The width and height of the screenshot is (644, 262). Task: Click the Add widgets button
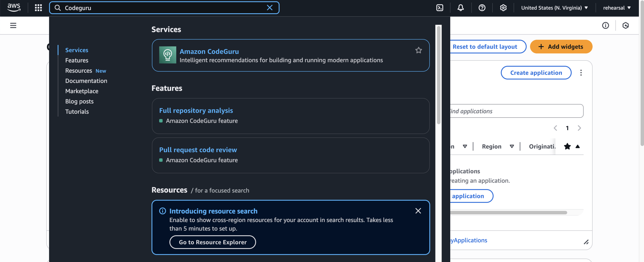coord(561,47)
